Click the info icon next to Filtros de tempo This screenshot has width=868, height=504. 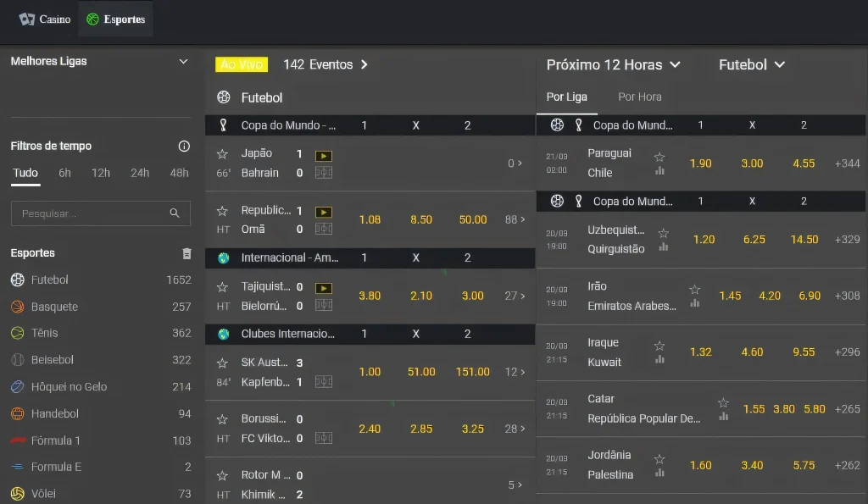pos(184,146)
